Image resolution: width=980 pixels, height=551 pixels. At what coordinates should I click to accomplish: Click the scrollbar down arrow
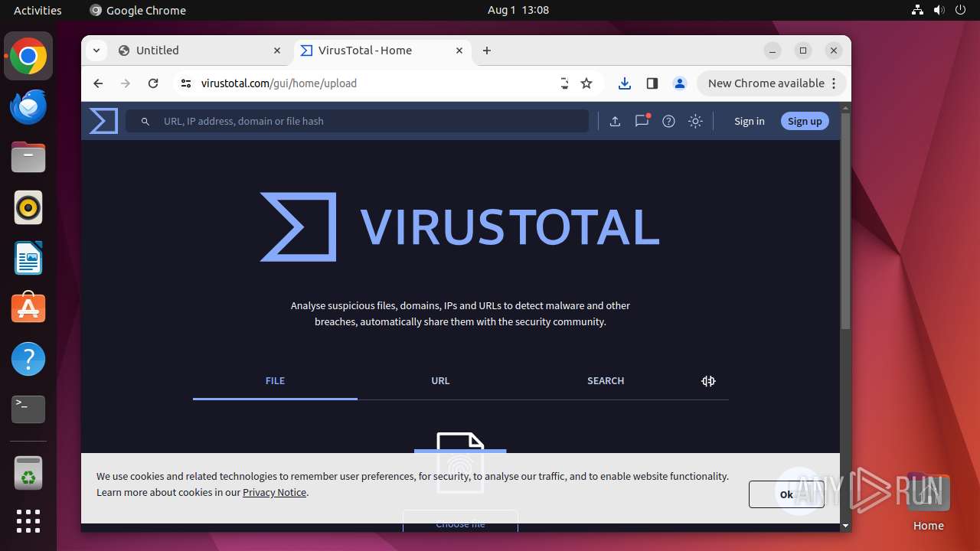tap(845, 526)
